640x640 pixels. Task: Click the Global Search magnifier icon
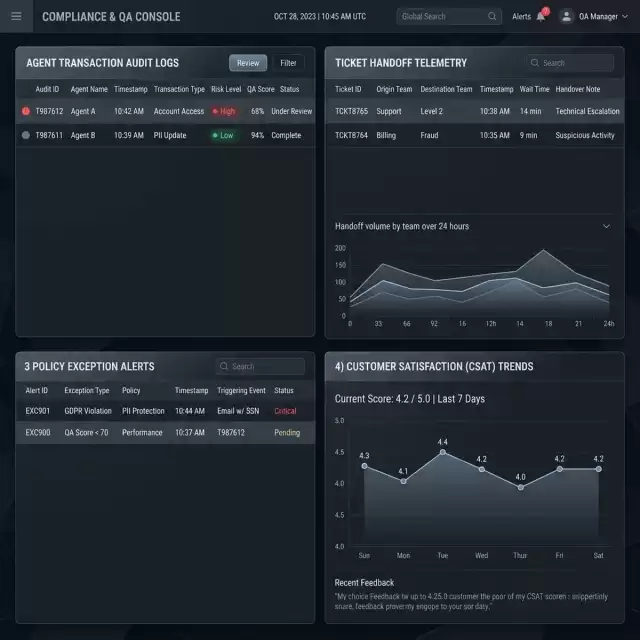(492, 16)
